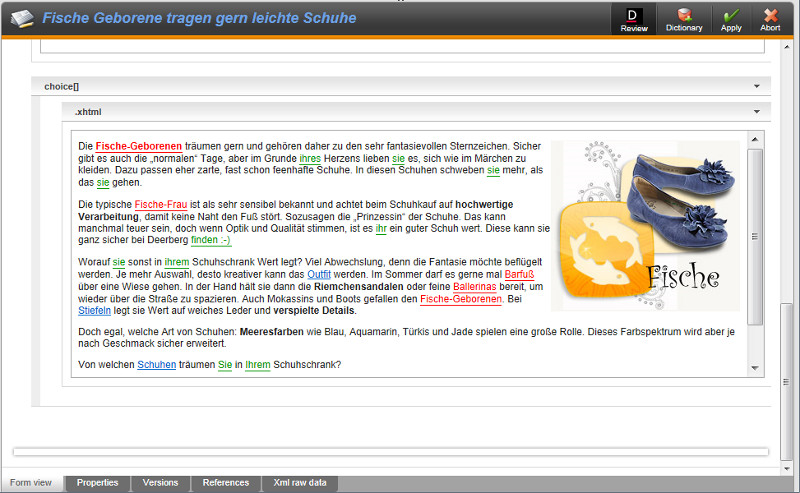Open the Properties tab
This screenshot has height=493, width=800.
98,483
